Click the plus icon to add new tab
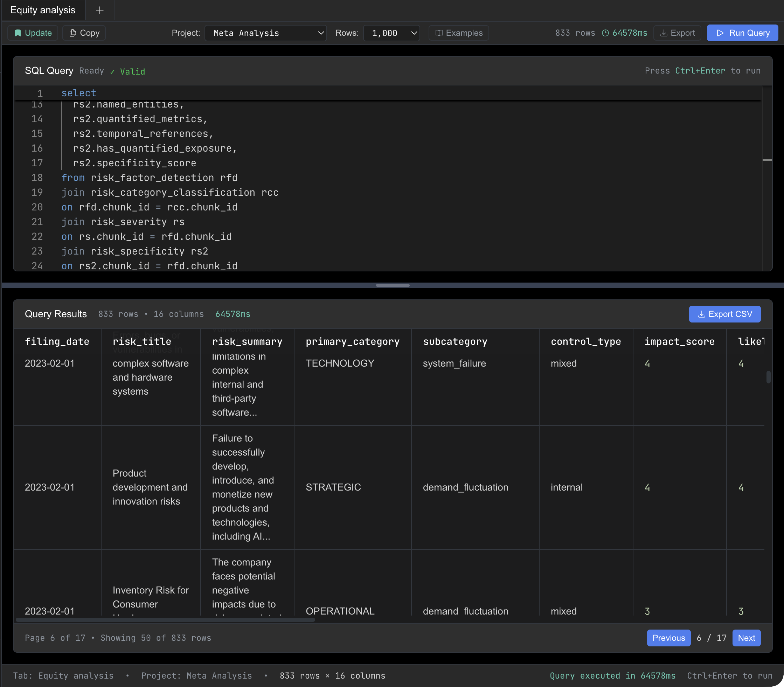Image resolution: width=784 pixels, height=687 pixels. tap(100, 11)
